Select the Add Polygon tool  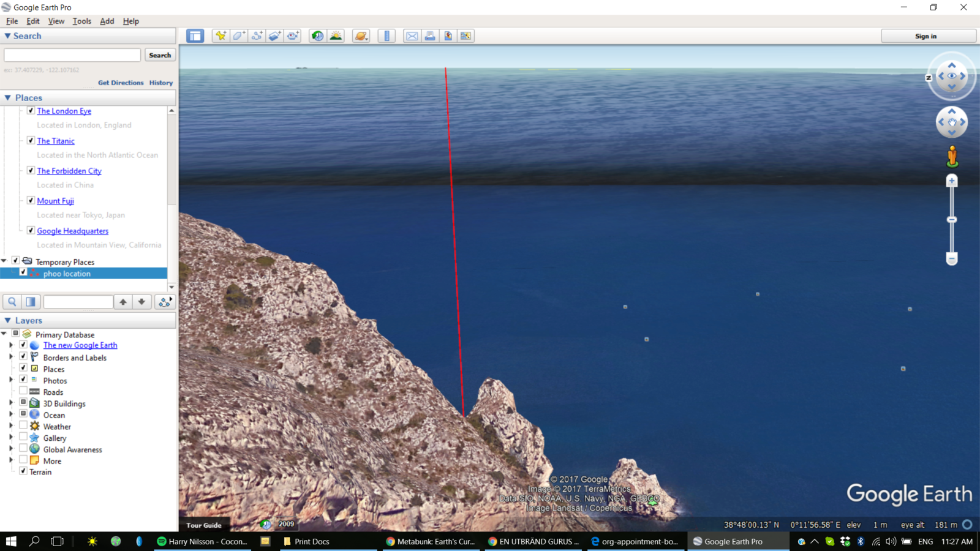click(x=239, y=36)
